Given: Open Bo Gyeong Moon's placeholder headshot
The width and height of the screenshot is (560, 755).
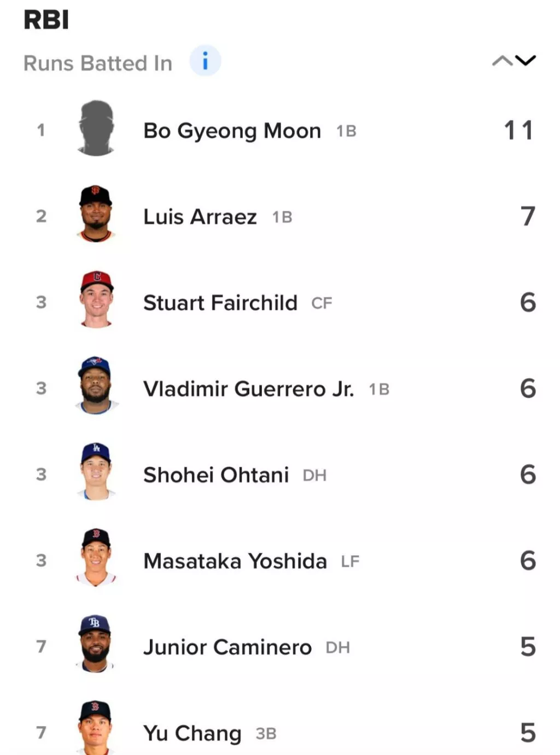Looking at the screenshot, I should coord(96,128).
